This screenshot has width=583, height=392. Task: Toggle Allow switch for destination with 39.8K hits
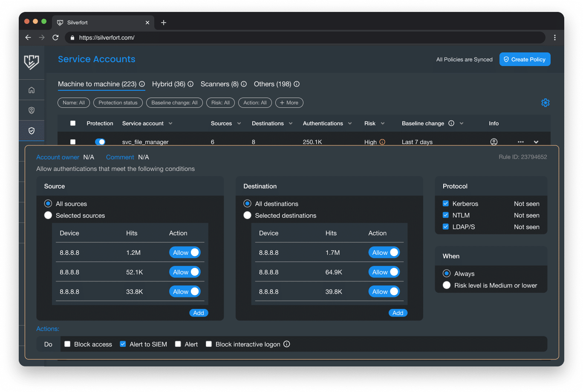(384, 291)
